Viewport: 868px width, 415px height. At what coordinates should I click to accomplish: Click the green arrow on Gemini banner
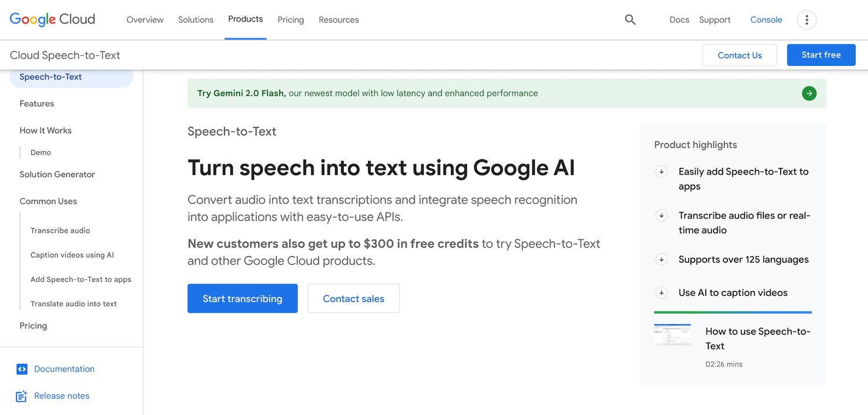pyautogui.click(x=809, y=93)
